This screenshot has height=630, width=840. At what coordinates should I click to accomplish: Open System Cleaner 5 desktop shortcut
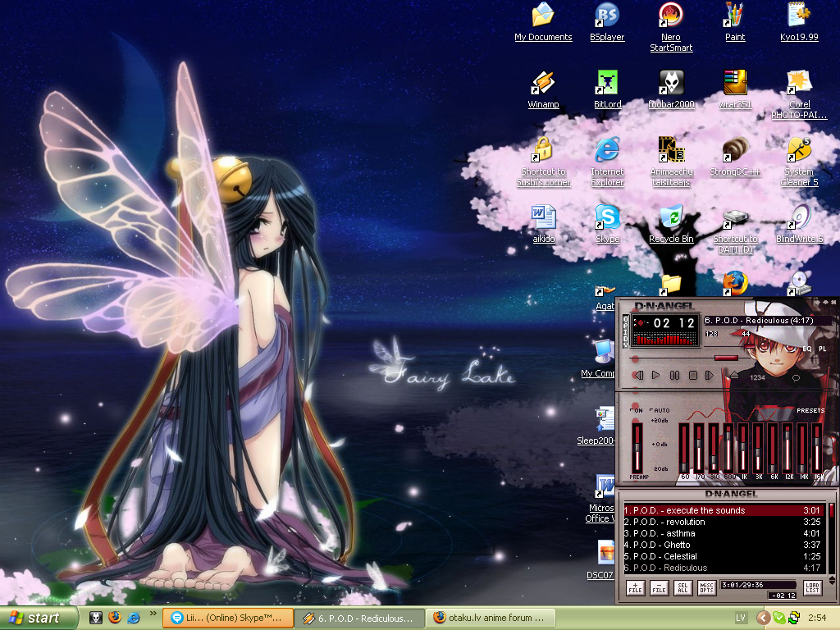click(799, 162)
